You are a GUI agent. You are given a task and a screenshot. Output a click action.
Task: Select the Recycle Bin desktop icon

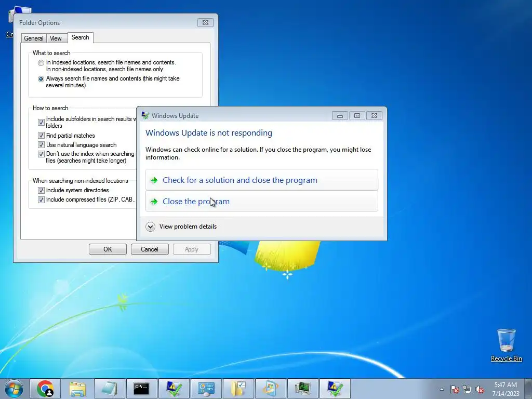click(x=506, y=340)
